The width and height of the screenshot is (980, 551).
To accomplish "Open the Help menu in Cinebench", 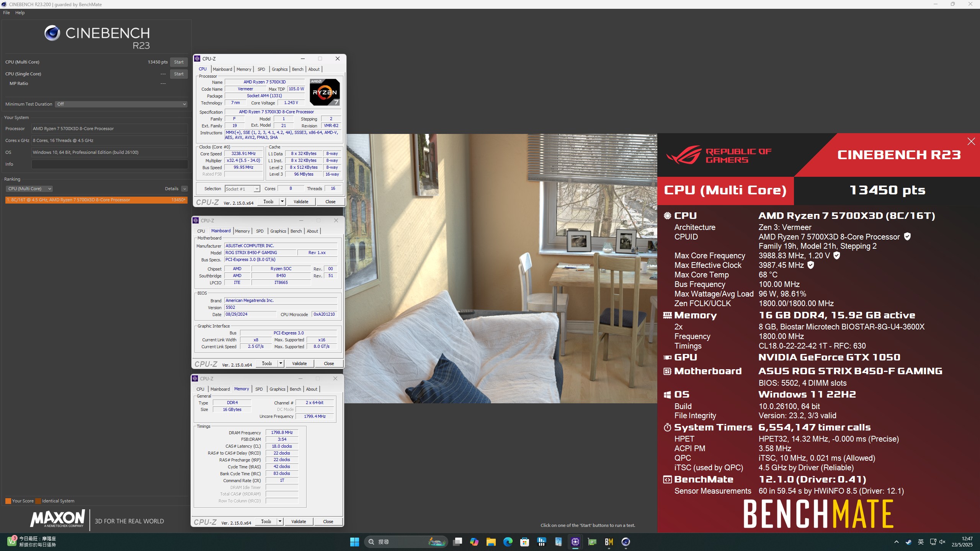I will [x=20, y=13].
